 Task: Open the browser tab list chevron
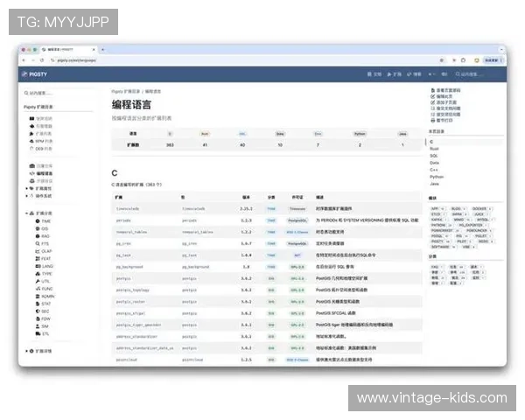(x=501, y=50)
